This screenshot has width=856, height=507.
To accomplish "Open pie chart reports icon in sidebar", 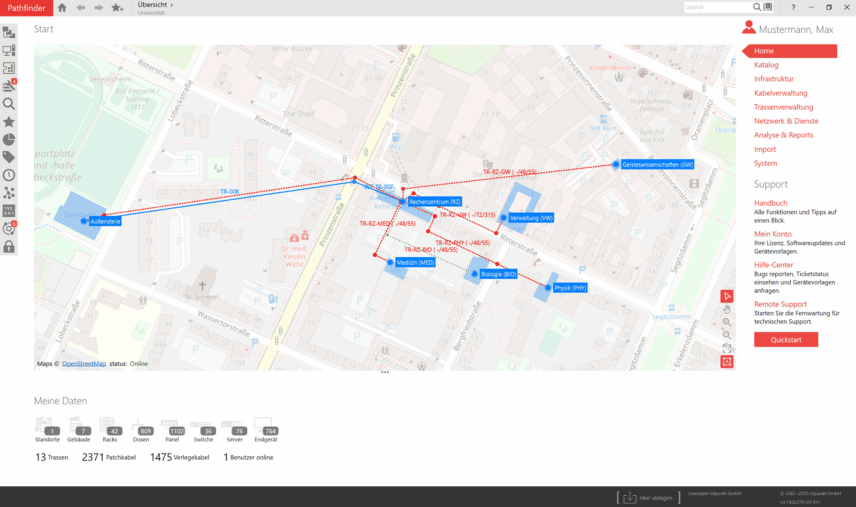I will [9, 139].
